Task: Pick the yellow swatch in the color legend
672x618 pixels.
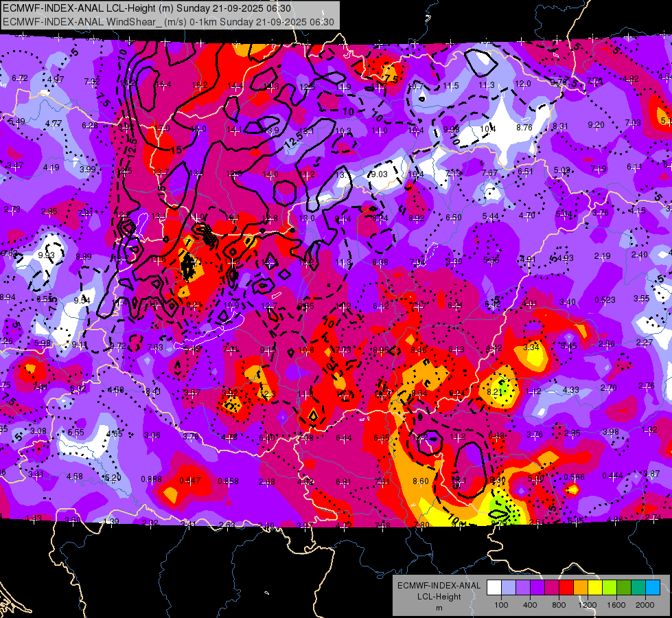Action: point(595,588)
